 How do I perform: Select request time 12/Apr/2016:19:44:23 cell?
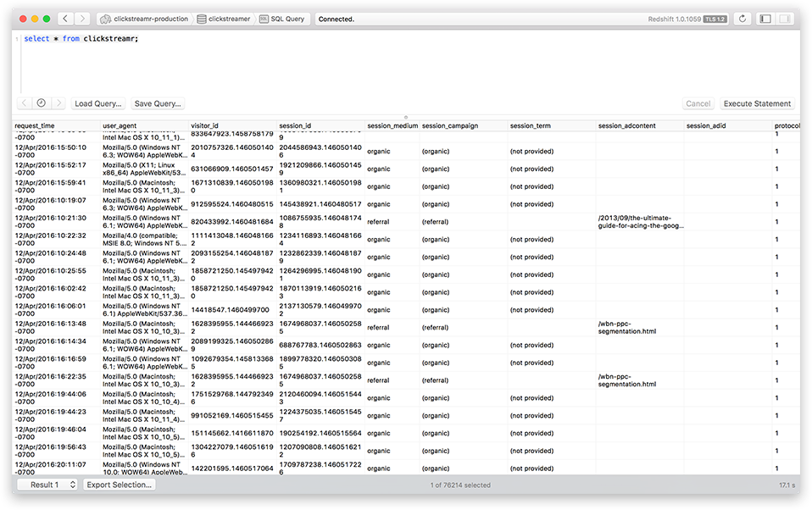[56, 415]
